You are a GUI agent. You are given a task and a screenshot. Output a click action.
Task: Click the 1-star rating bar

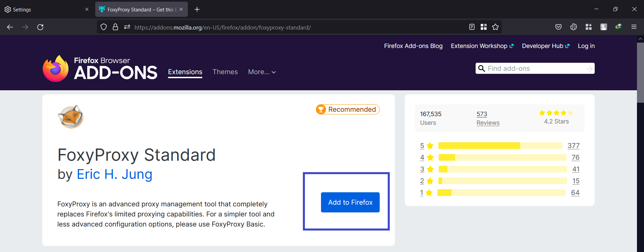point(501,193)
